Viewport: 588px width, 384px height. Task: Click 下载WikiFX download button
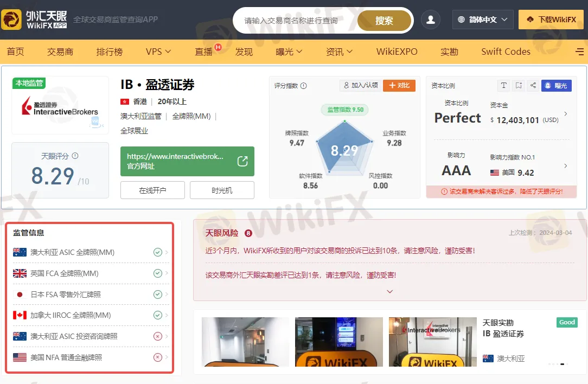pos(551,20)
